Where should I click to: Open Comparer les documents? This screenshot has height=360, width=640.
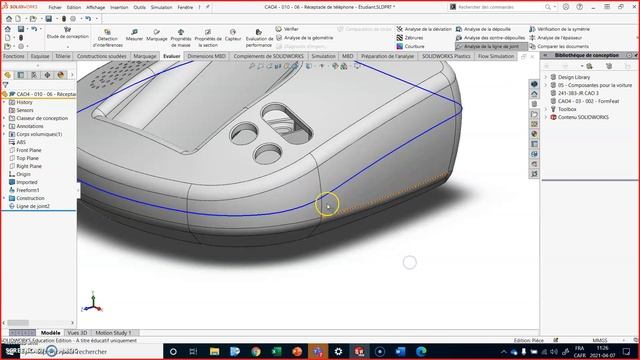click(x=559, y=46)
